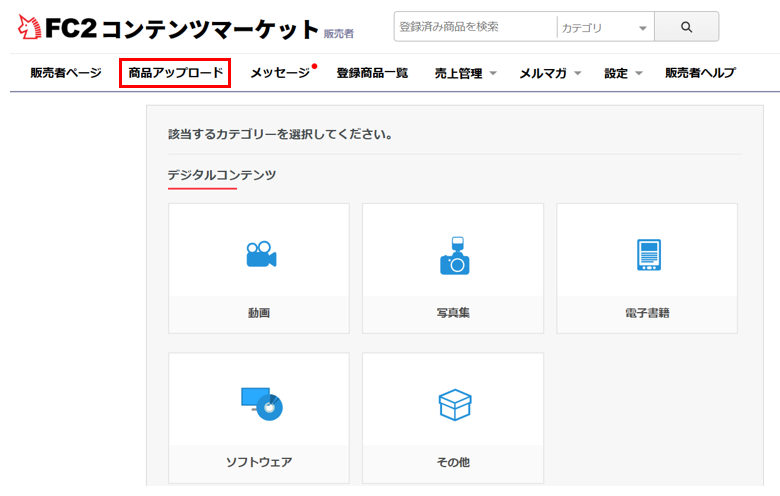Click the camera icon for 写真集
The height and width of the screenshot is (496, 780).
point(454,256)
